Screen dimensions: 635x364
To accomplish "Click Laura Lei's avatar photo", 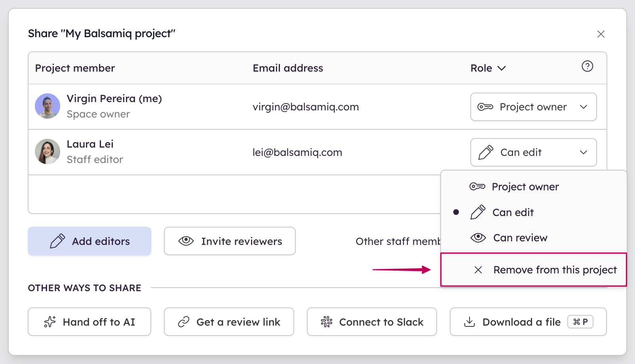I will pos(48,152).
